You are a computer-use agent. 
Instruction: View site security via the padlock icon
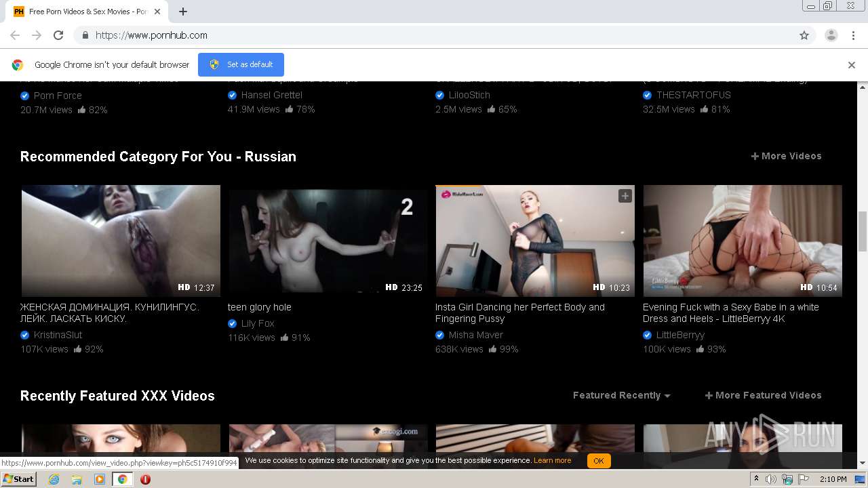point(85,35)
